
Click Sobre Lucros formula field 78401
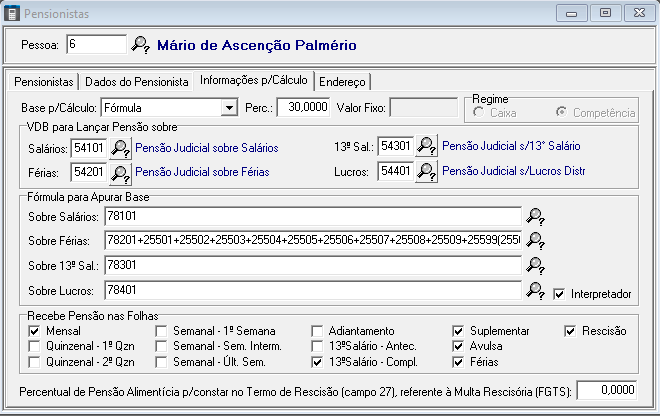click(x=313, y=290)
